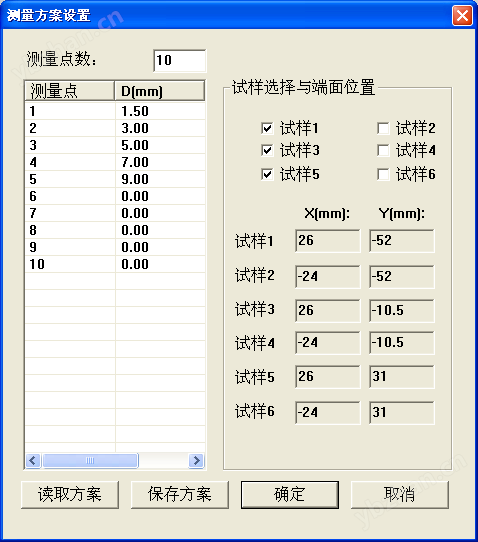Click the 试样2 Y(mm) field

[x=402, y=277]
